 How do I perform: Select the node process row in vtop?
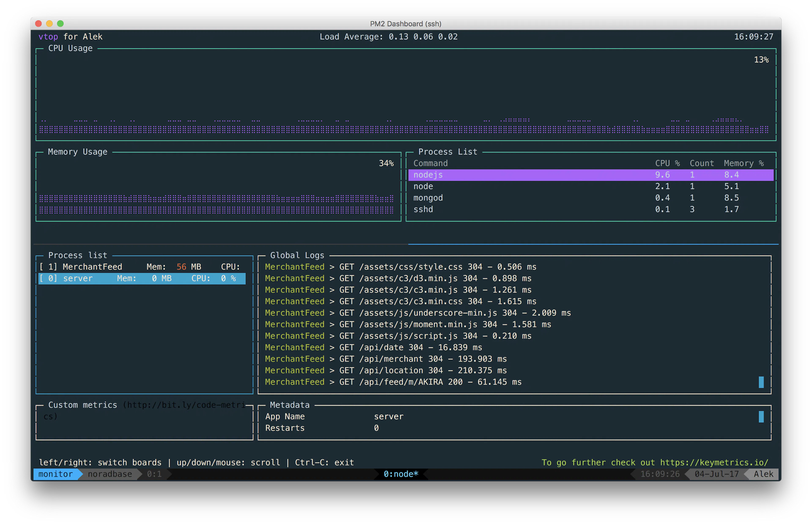pyautogui.click(x=591, y=186)
